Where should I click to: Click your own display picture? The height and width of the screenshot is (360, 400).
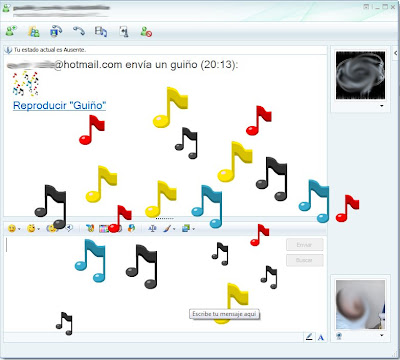click(360, 304)
